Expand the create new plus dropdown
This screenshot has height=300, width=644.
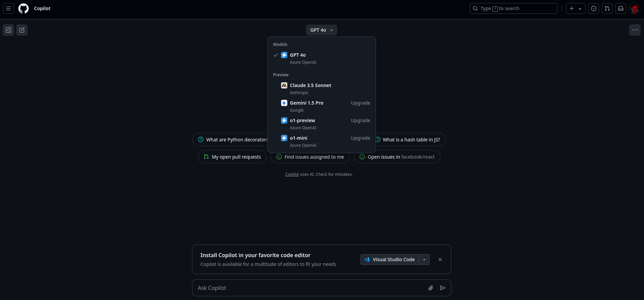point(575,8)
